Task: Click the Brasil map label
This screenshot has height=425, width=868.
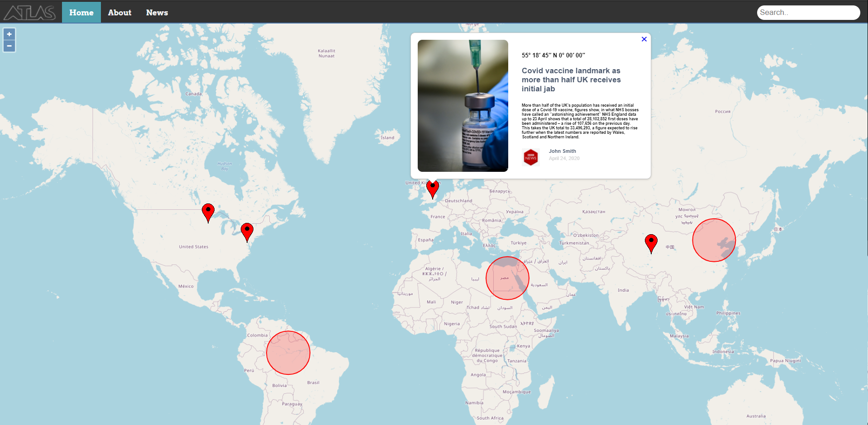Action: (313, 382)
